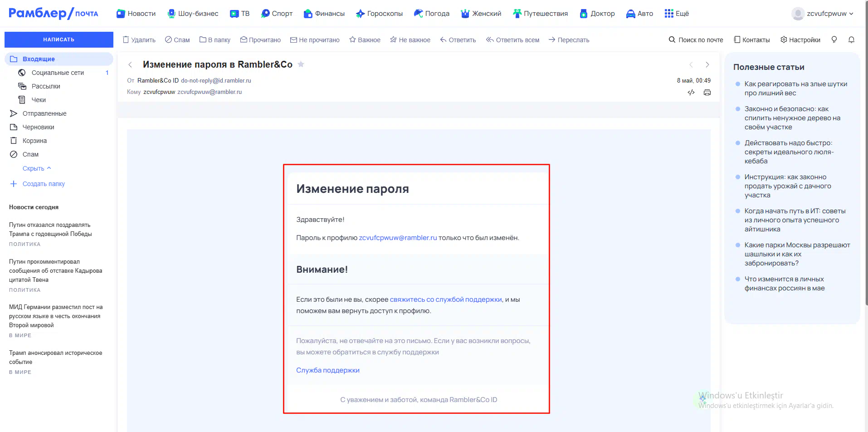The width and height of the screenshot is (868, 432).
Task: Click Ответить всем button
Action: tap(512, 40)
